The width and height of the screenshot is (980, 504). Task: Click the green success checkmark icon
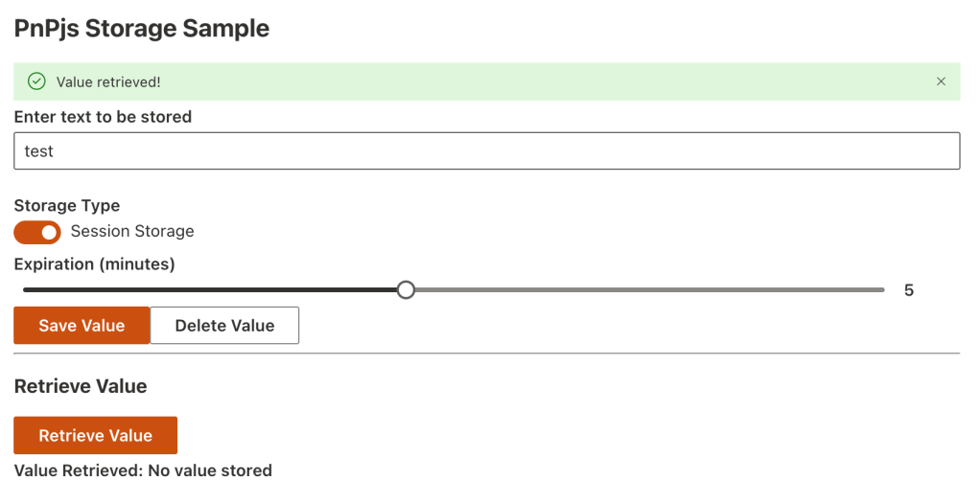point(36,81)
